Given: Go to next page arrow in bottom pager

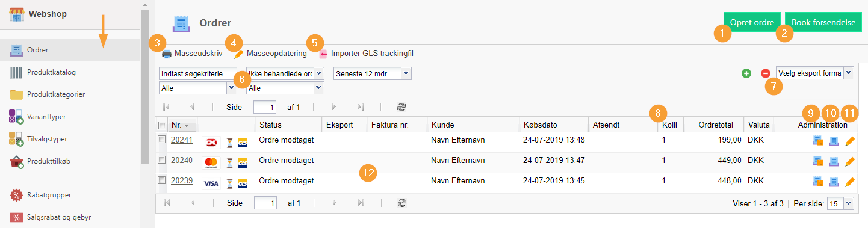Looking at the screenshot, I should (x=333, y=203).
